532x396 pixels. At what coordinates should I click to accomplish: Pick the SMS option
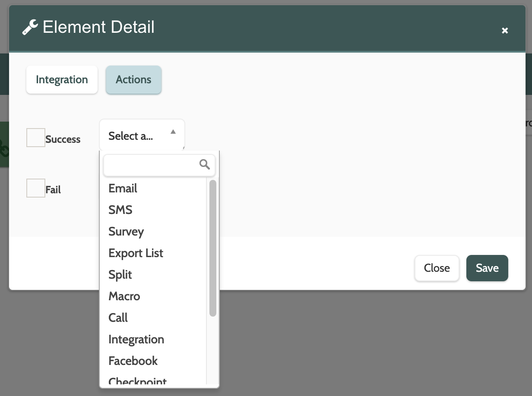coord(120,210)
